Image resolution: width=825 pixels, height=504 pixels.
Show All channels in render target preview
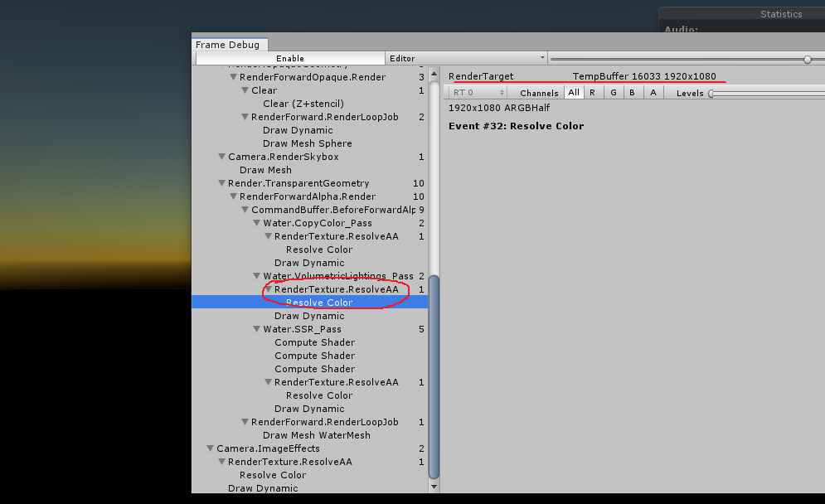[572, 92]
